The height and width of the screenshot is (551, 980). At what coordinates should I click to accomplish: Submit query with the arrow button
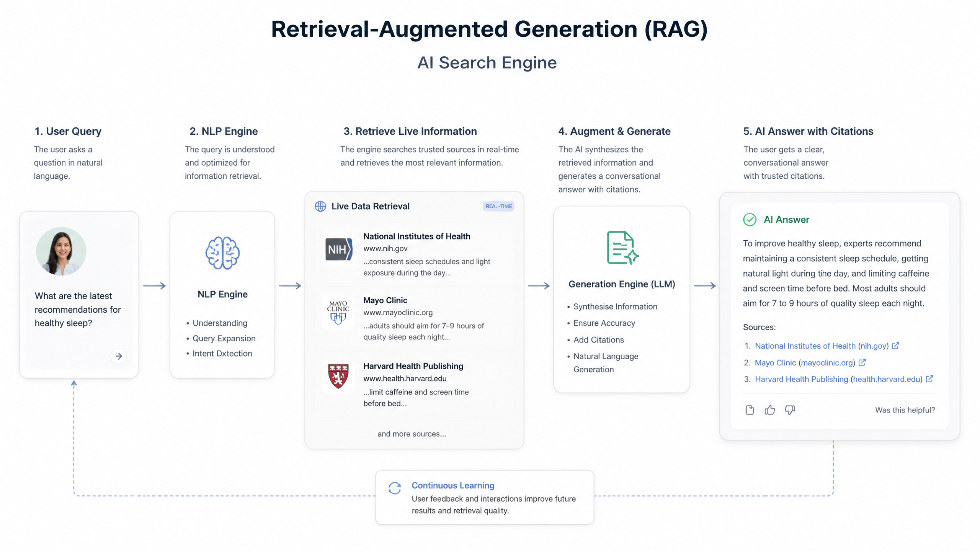(x=119, y=356)
